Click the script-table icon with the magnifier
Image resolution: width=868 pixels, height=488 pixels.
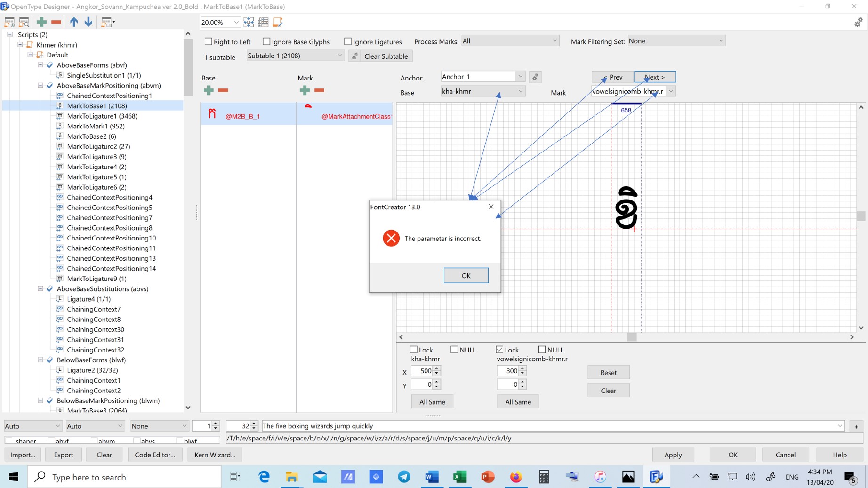[24, 22]
